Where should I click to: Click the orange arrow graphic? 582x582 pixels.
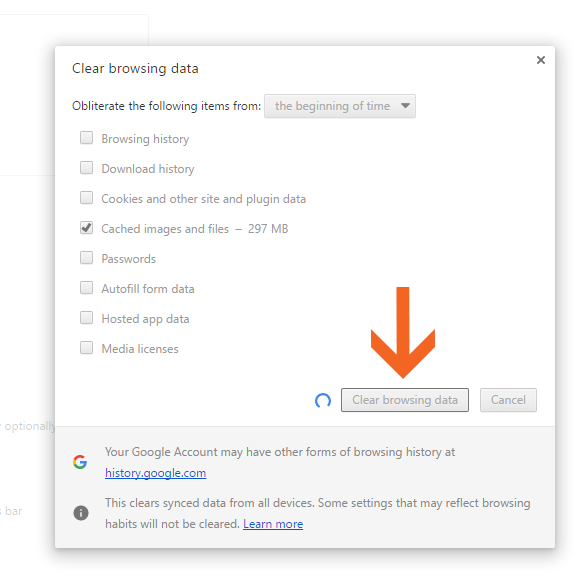[403, 333]
